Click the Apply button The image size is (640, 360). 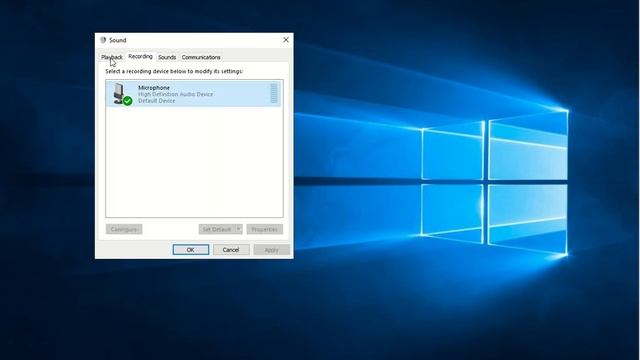(x=271, y=250)
